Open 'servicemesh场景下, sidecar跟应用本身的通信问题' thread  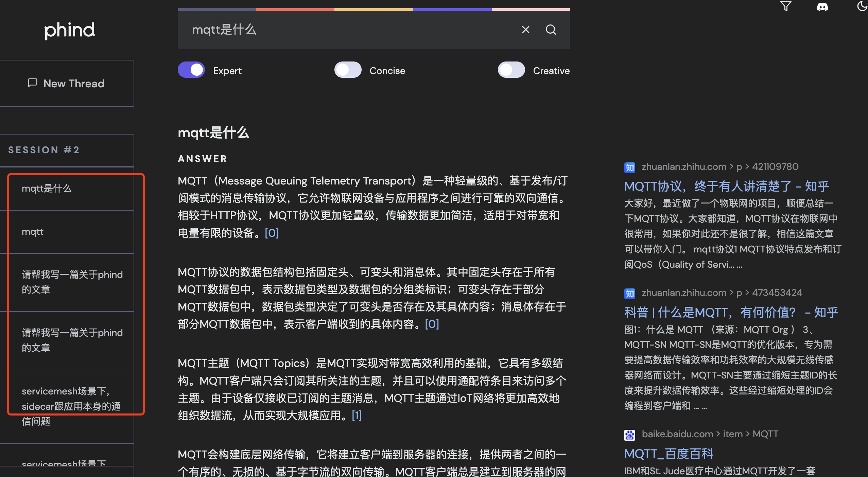tap(67, 406)
